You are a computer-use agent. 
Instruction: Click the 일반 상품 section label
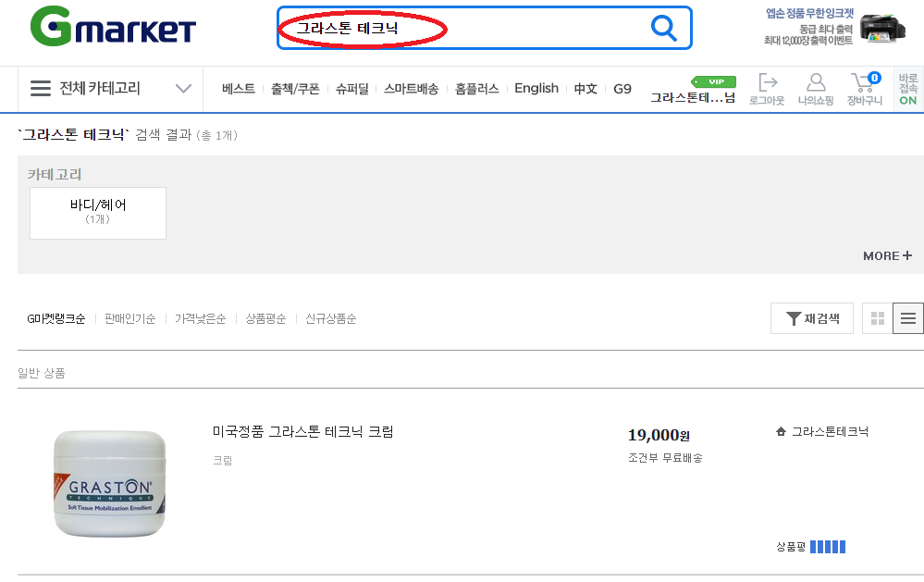click(42, 373)
